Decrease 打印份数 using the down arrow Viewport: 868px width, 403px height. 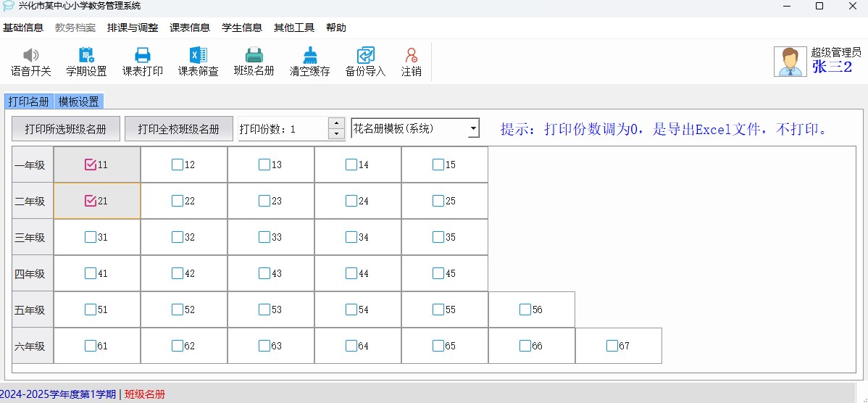[336, 134]
